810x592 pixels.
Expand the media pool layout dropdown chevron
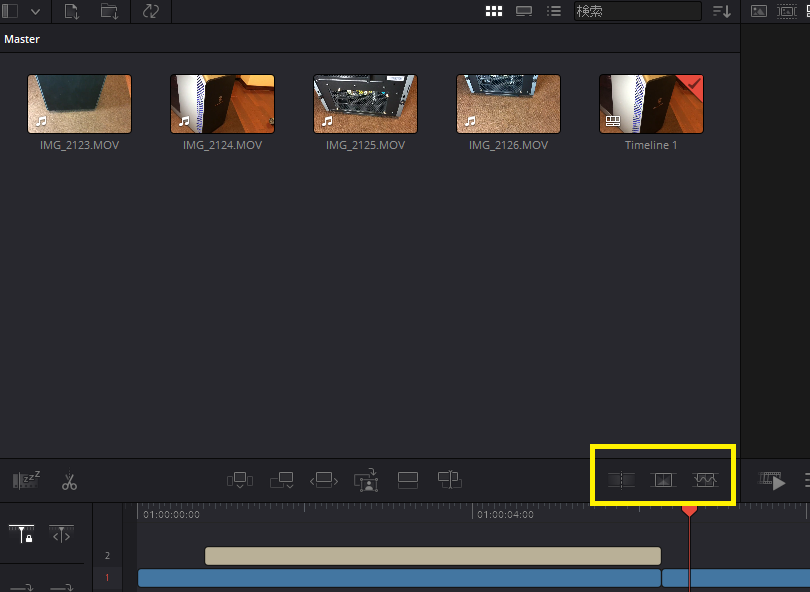click(x=35, y=11)
